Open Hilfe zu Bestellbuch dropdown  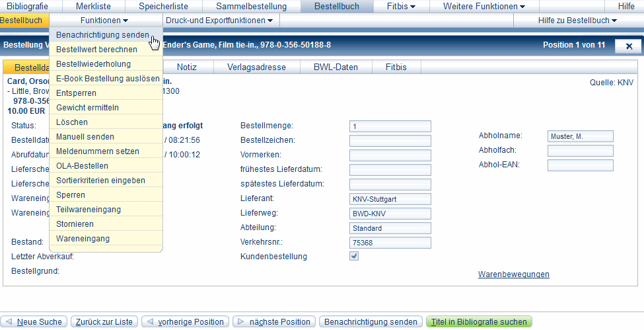577,21
